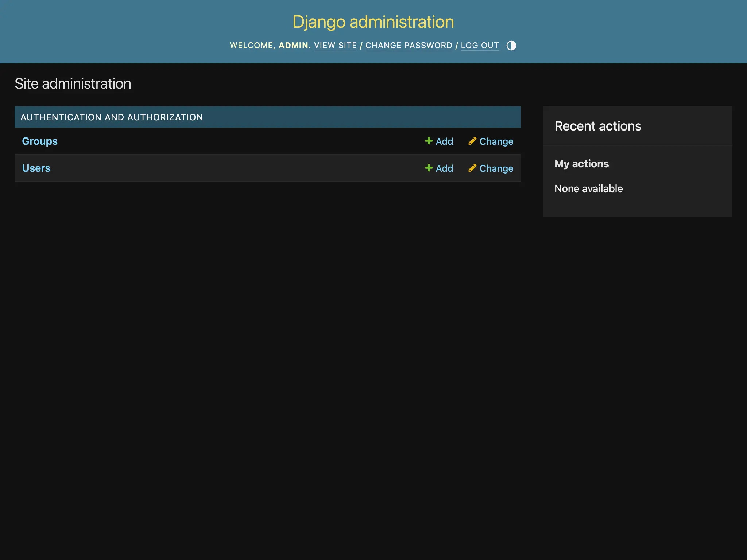Image resolution: width=747 pixels, height=560 pixels.
Task: Click the Django administration site title
Action: pyautogui.click(x=373, y=21)
